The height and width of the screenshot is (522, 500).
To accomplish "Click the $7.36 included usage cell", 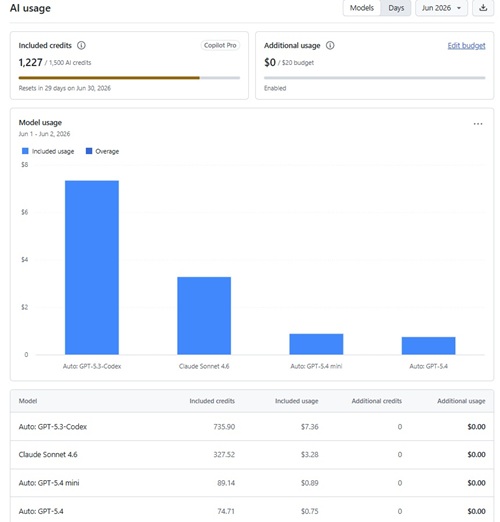I will [x=310, y=427].
